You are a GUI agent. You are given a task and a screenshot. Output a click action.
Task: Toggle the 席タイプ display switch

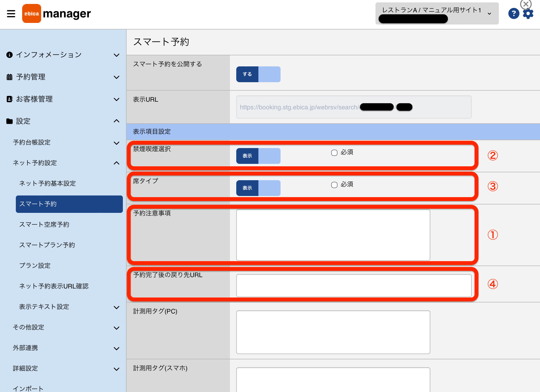(x=258, y=188)
